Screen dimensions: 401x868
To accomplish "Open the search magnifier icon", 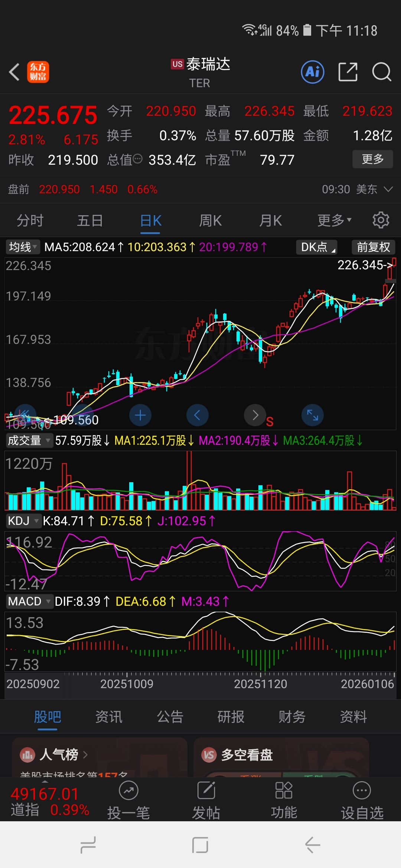I will click(x=382, y=72).
